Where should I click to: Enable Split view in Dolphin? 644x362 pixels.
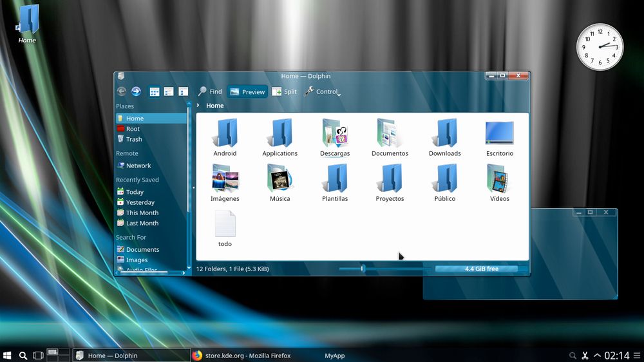(x=284, y=91)
